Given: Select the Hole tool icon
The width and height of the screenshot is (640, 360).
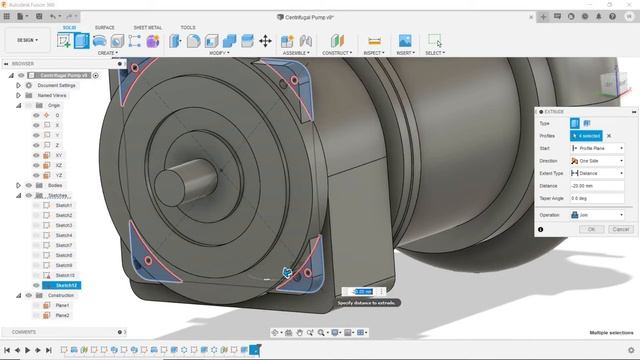Looking at the screenshot, I should tap(117, 41).
